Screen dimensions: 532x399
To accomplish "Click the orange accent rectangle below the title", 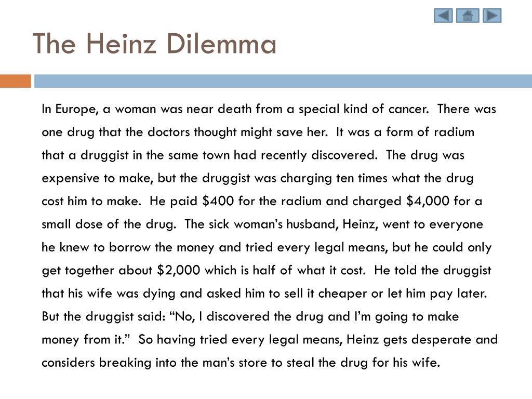I will click(16, 81).
